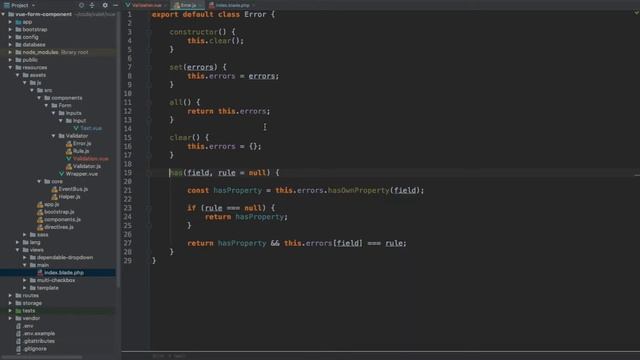The width and height of the screenshot is (640, 360).
Task: Click the sass folder icon
Action: point(33,235)
